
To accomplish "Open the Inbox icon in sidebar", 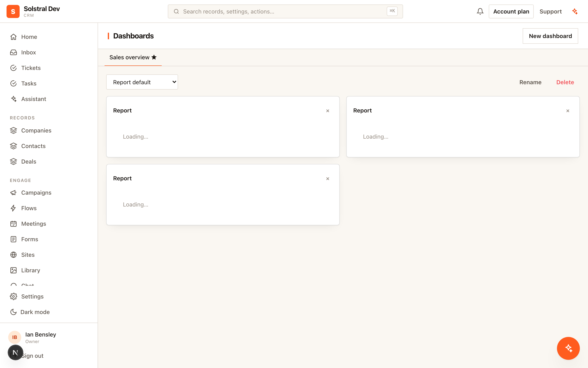I will click(13, 52).
